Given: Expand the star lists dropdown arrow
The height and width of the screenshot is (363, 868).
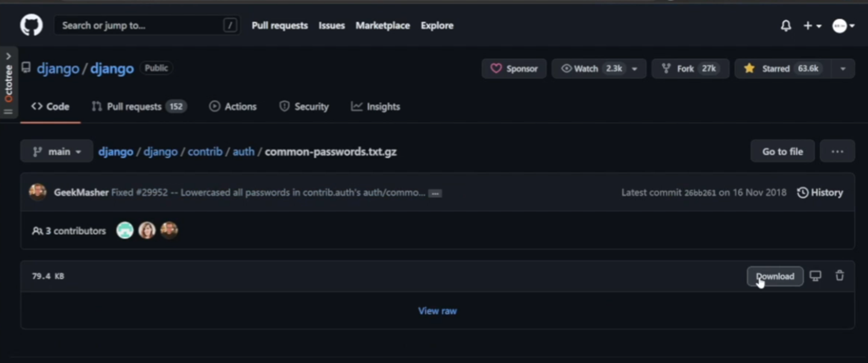Looking at the screenshot, I should (x=843, y=69).
